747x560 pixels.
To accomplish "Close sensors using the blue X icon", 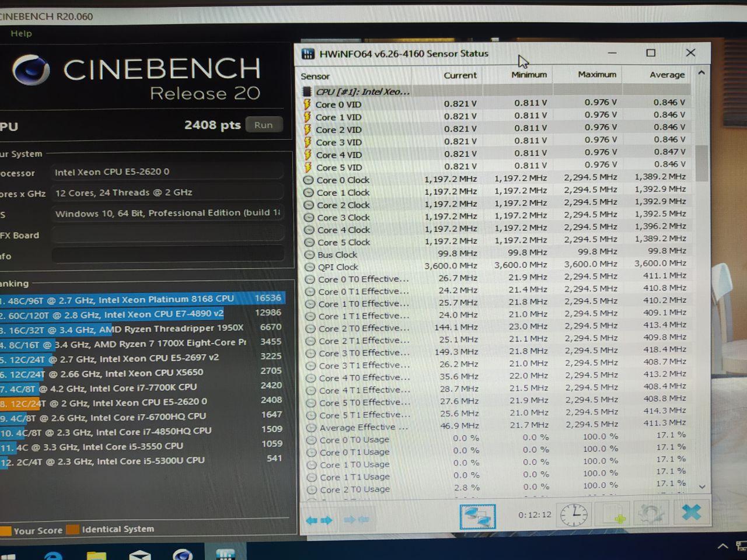I will tap(692, 512).
